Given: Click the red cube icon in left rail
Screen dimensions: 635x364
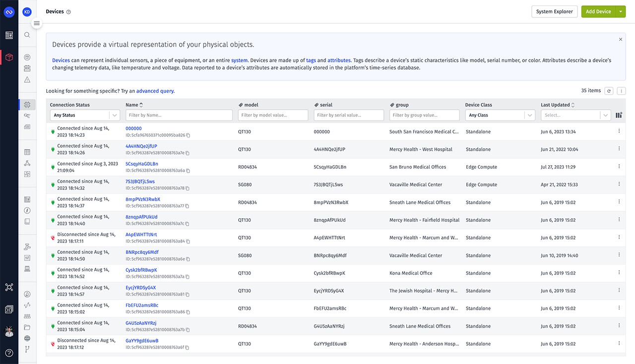Looking at the screenshot, I should (x=9, y=58).
